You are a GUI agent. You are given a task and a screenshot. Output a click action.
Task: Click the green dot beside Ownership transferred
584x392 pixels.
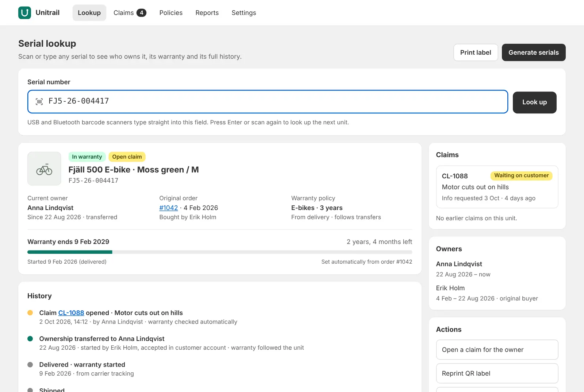tap(30, 339)
